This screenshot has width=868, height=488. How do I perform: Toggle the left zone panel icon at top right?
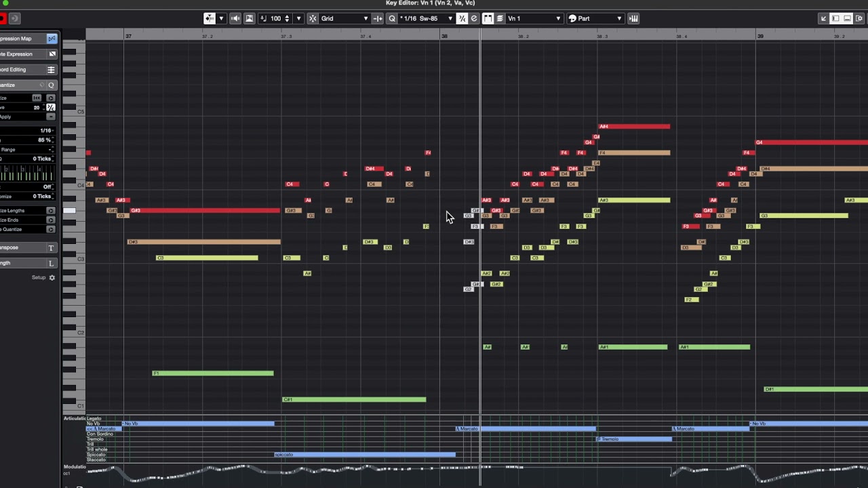[835, 18]
